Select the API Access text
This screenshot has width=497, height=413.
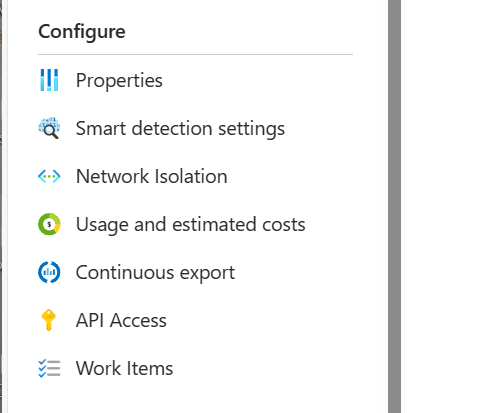click(121, 320)
